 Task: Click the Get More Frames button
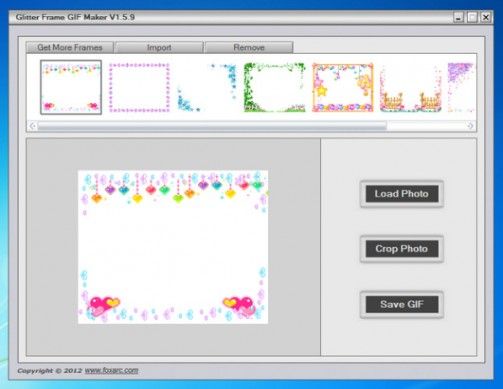[x=70, y=47]
